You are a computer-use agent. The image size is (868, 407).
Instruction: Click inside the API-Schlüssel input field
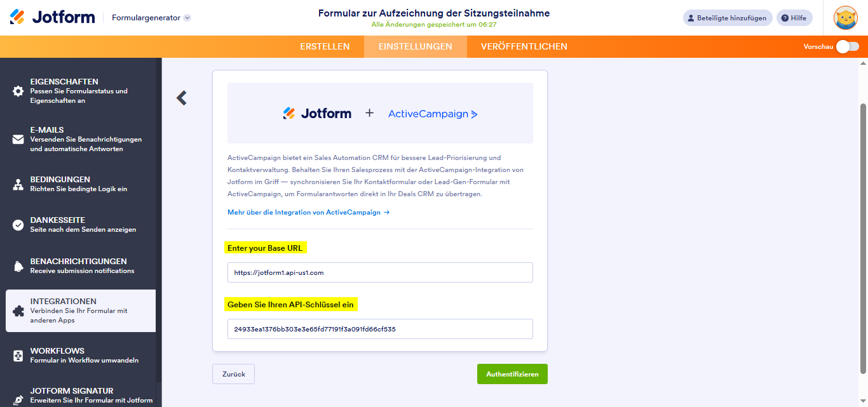pos(380,328)
